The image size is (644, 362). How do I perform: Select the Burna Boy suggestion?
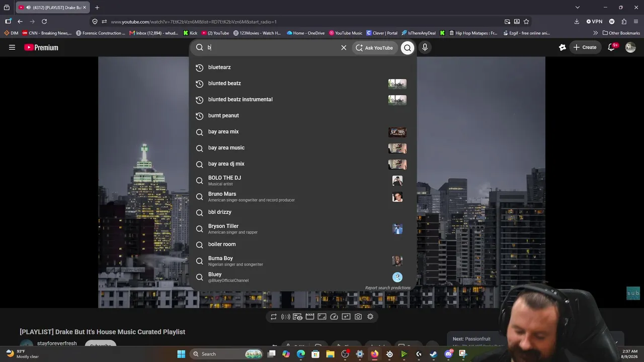[x=302, y=260]
